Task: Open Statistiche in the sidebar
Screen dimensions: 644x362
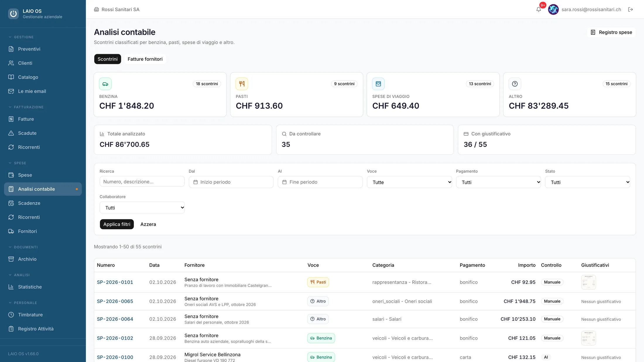Action: pos(43,287)
